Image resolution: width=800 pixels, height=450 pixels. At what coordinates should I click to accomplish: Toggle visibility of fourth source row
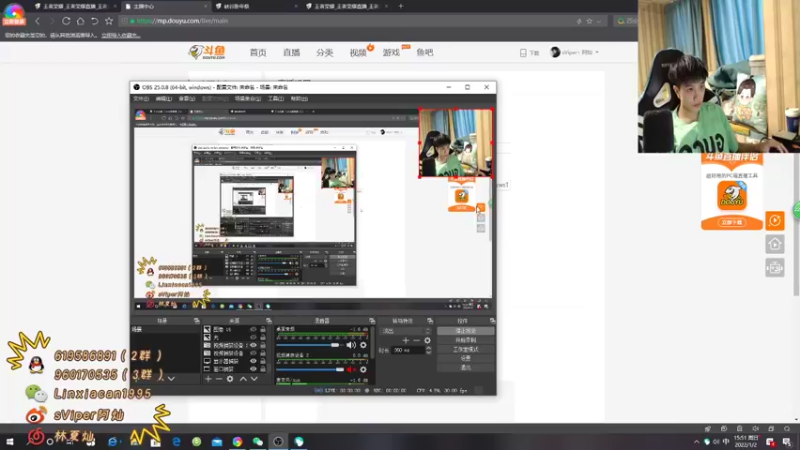click(253, 353)
